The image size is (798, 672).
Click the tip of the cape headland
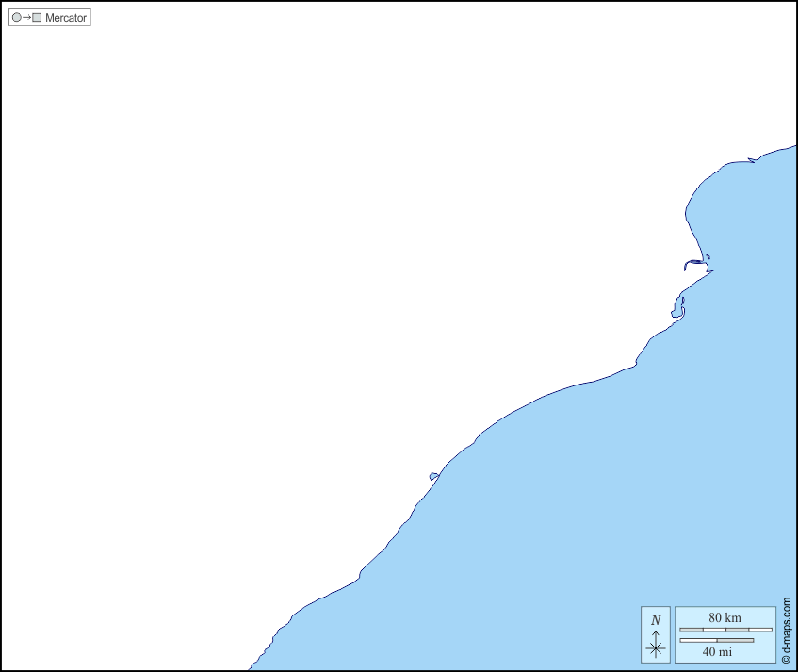tap(712, 271)
